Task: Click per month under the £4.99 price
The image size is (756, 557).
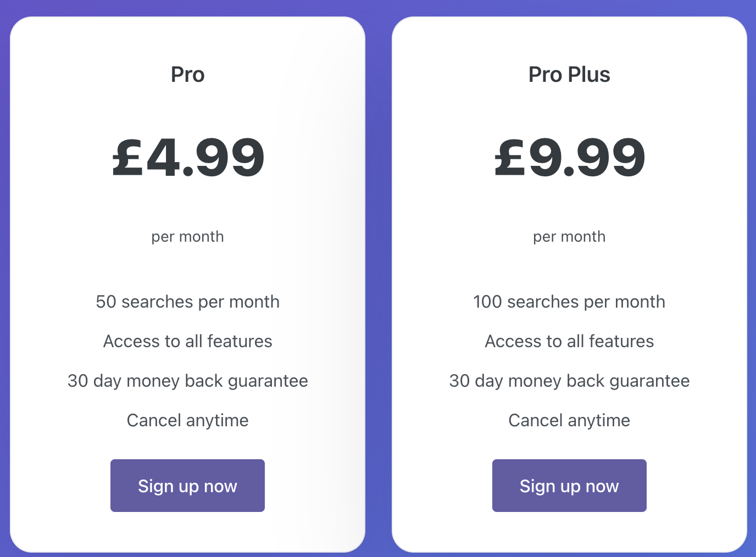Action: (x=187, y=237)
